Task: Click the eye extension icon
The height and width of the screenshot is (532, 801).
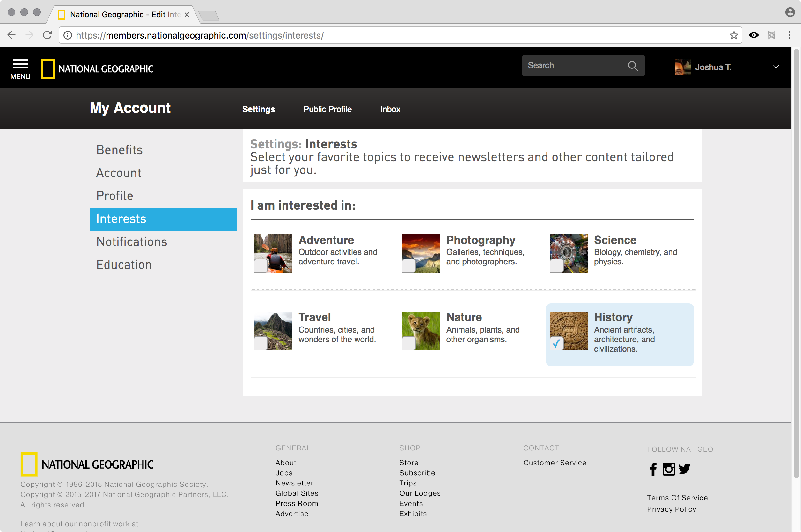Action: 753,35
